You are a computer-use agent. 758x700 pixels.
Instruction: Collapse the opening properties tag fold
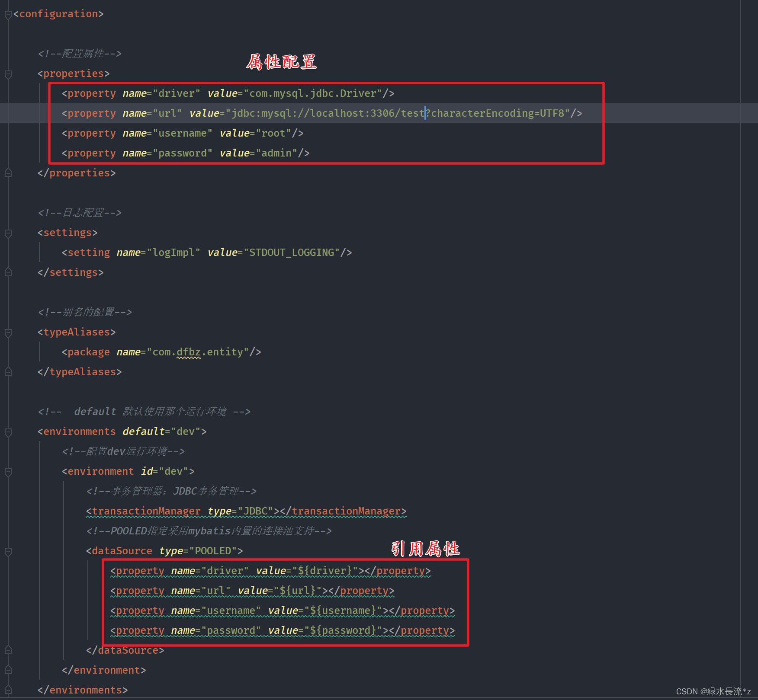click(x=8, y=74)
